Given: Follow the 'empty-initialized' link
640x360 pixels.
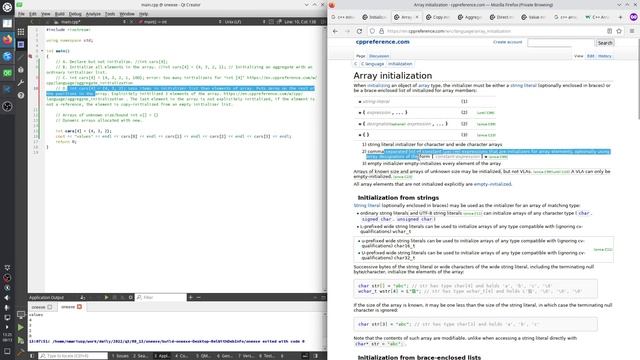Looking at the screenshot, I should 492,184.
